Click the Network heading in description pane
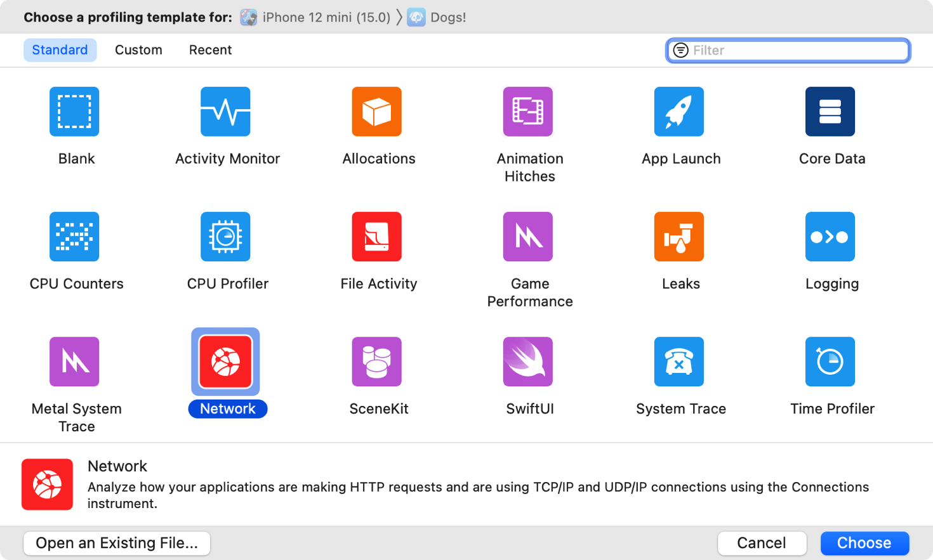 point(117,466)
